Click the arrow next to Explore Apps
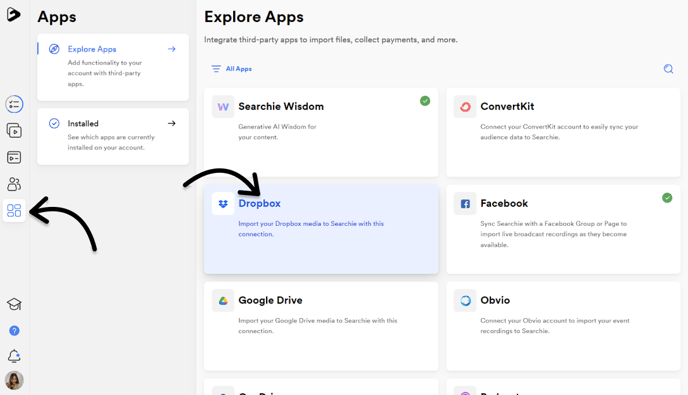 coord(172,49)
